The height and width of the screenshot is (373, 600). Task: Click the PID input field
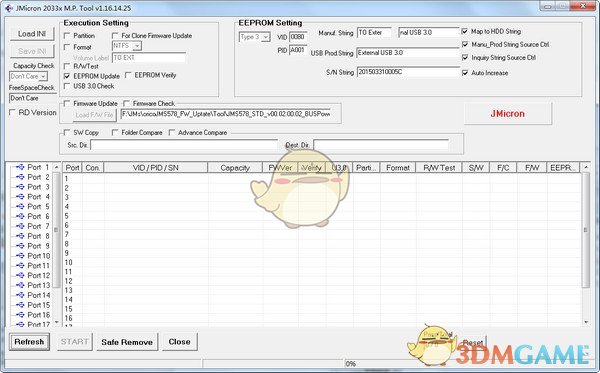298,50
